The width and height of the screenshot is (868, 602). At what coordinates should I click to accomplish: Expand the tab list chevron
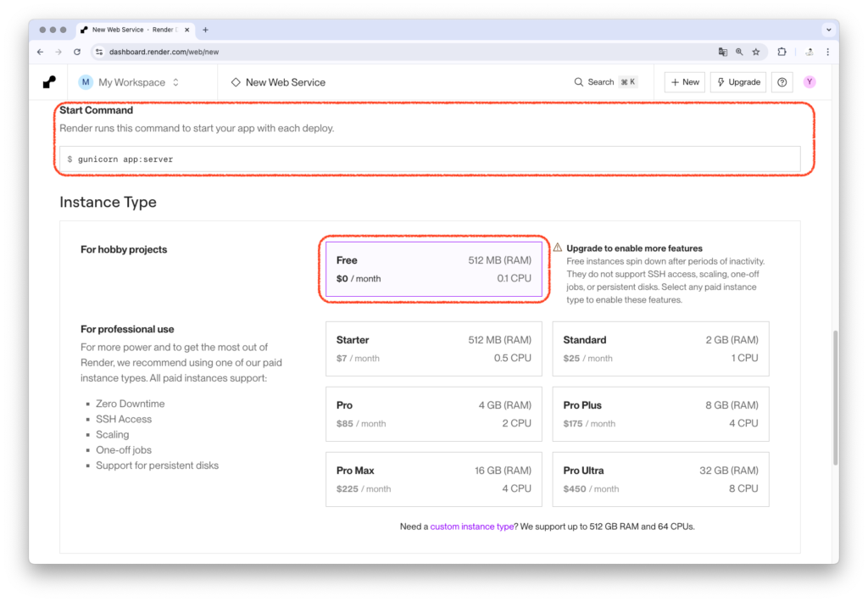tap(828, 30)
